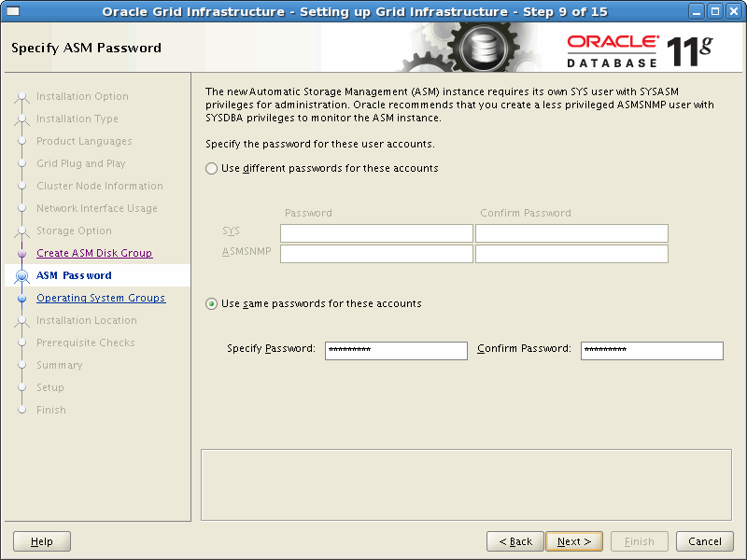Go to Operating System Groups step
Image resolution: width=747 pixels, height=560 pixels.
click(101, 298)
